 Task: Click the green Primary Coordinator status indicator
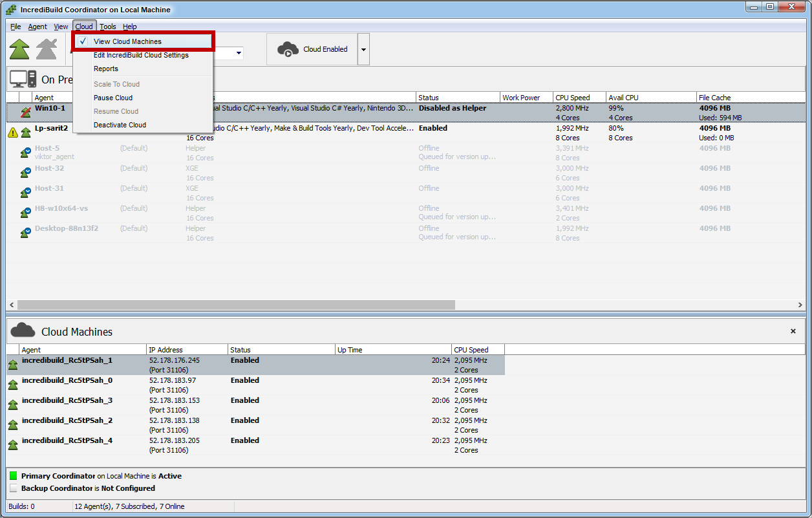[x=14, y=476]
